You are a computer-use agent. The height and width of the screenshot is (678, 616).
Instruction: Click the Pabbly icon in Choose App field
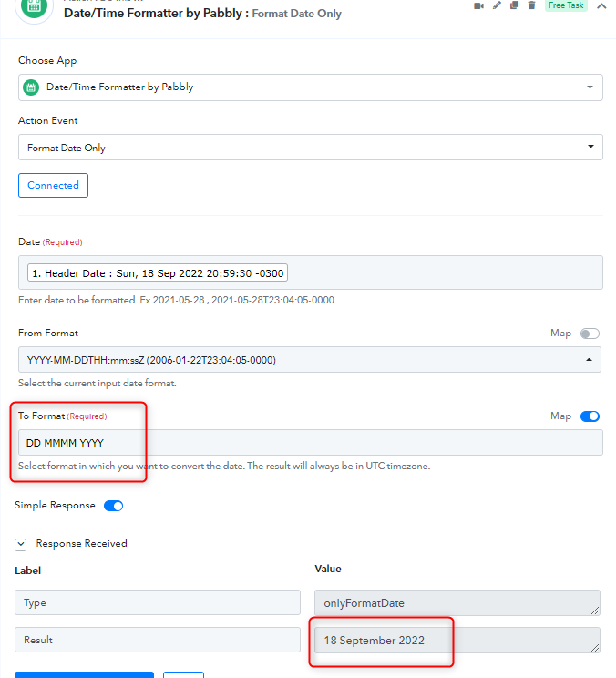pyautogui.click(x=31, y=87)
